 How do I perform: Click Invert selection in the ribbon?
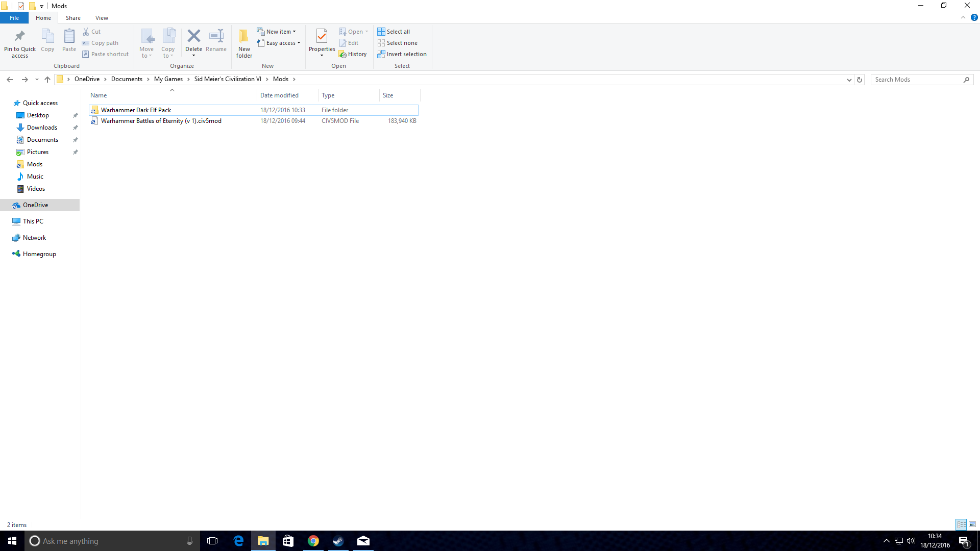(x=402, y=54)
